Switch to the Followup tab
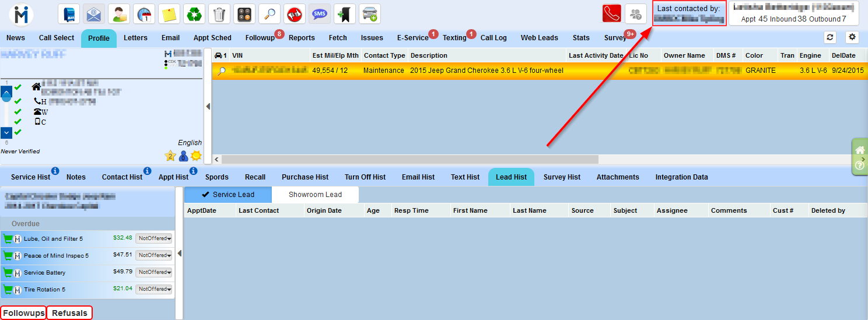Screen dimensions: 868x320 tap(260, 38)
